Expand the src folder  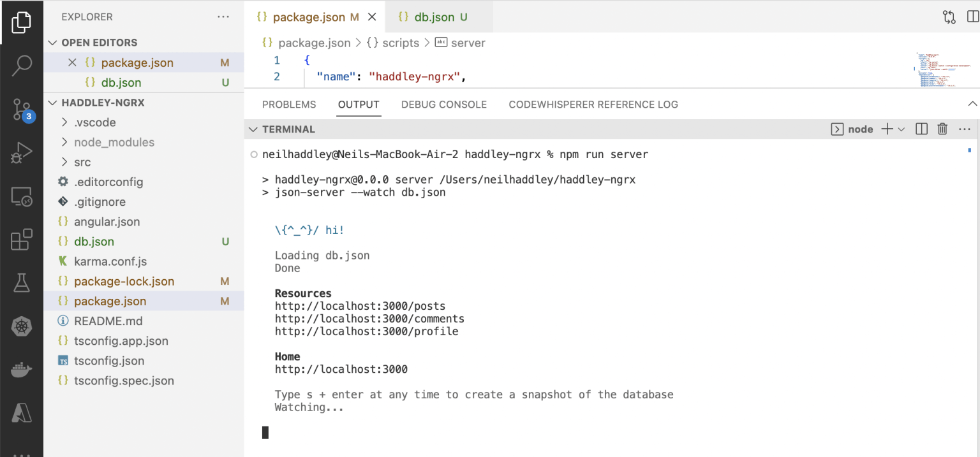tap(82, 162)
